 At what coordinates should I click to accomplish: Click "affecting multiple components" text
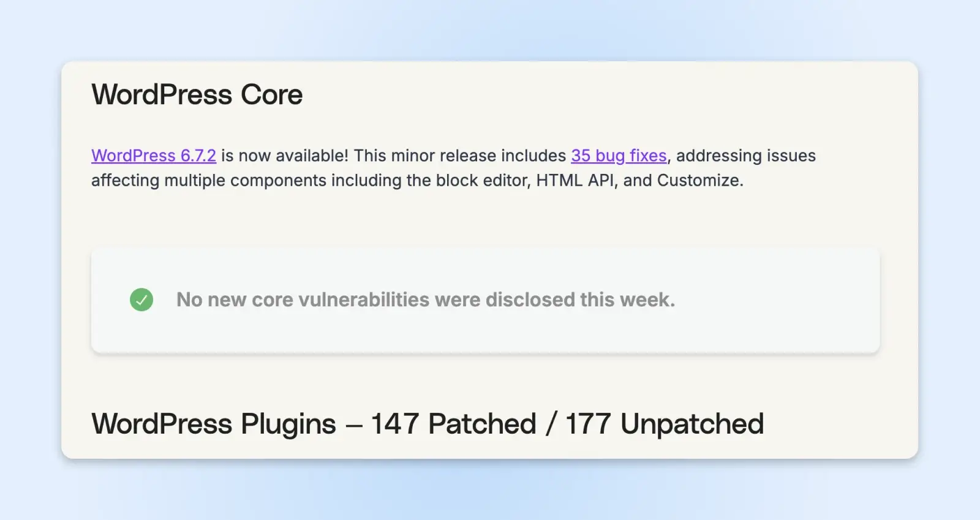(209, 181)
